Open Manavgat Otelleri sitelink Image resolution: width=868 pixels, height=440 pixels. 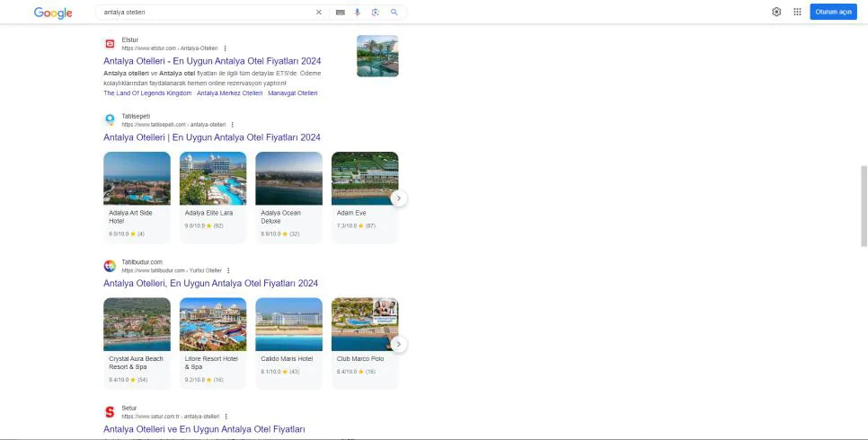(x=293, y=93)
